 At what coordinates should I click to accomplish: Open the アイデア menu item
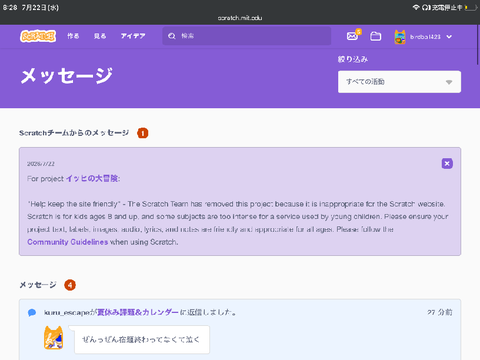[x=133, y=36]
